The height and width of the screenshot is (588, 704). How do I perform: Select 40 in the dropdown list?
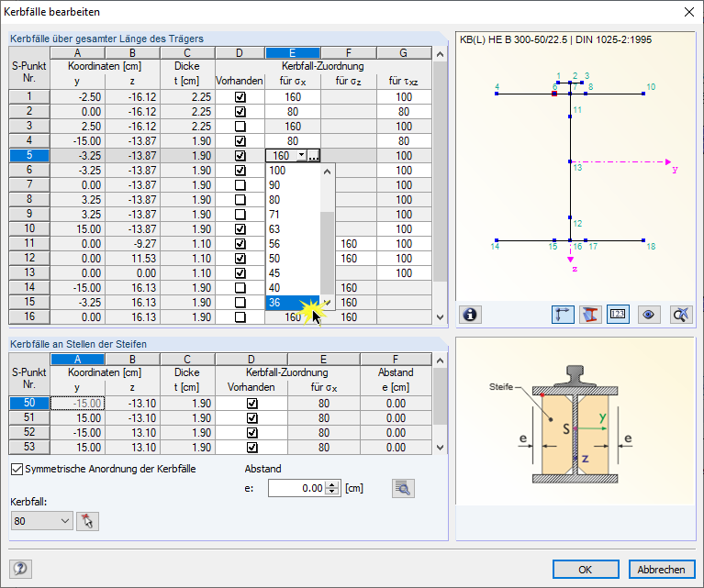pyautogui.click(x=294, y=288)
